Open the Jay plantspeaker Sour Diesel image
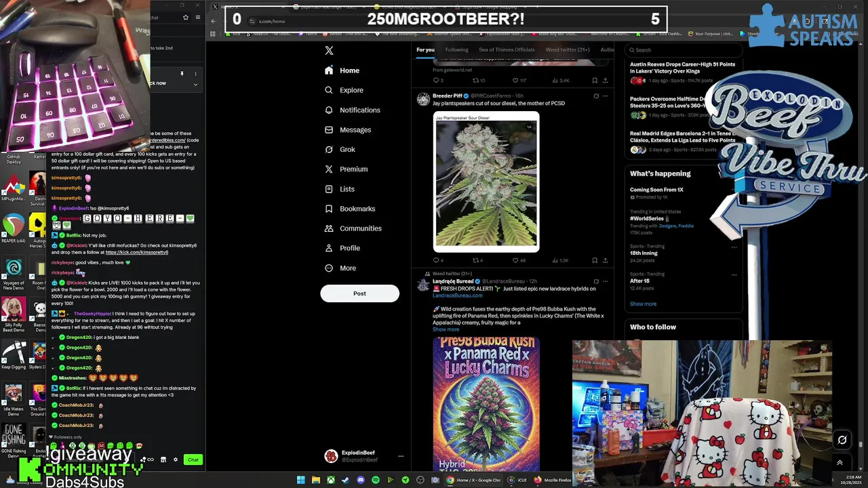 [486, 182]
